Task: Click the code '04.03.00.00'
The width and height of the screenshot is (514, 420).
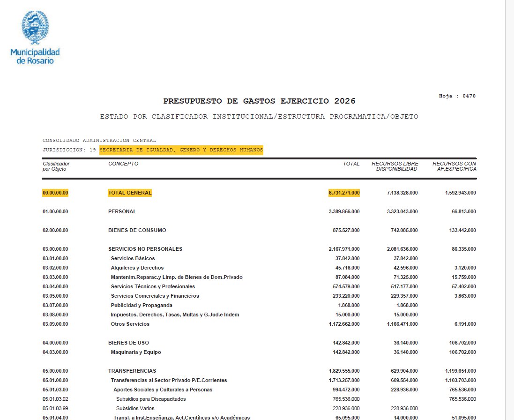Action: [x=55, y=352]
